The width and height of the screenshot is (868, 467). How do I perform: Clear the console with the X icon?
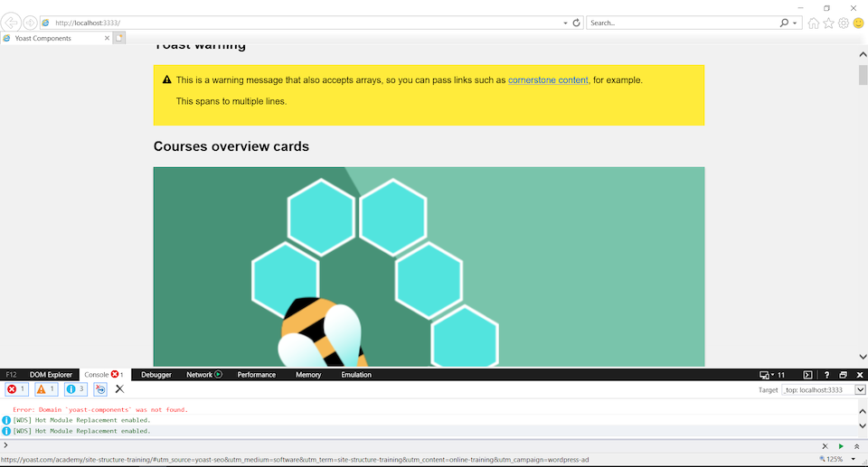point(119,389)
